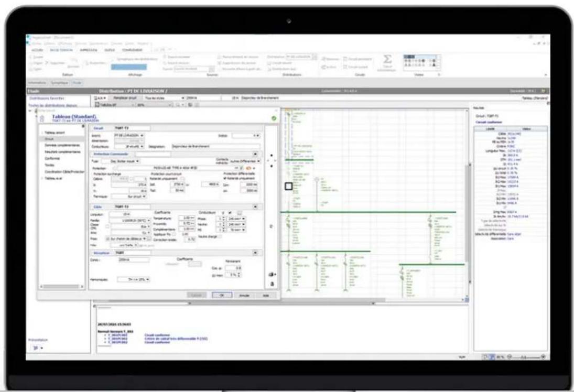Untick Retardé uniquement under Protection différentielle
The width and height of the screenshot is (574, 392).
225,178
